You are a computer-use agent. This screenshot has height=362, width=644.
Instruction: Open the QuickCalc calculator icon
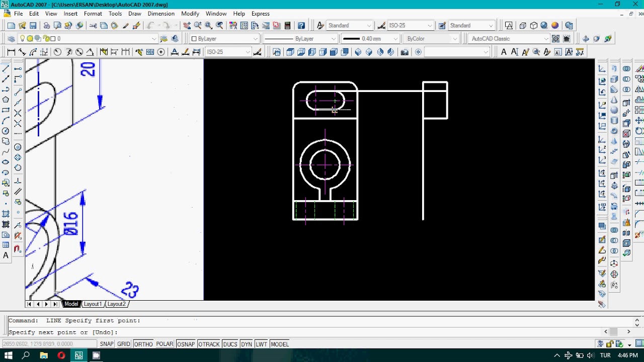pos(287,26)
